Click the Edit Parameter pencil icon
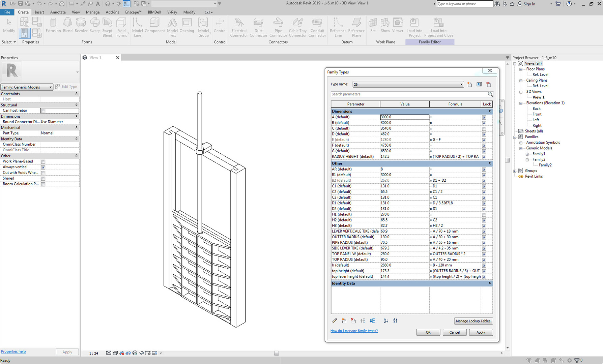603x364 pixels. pos(334,321)
